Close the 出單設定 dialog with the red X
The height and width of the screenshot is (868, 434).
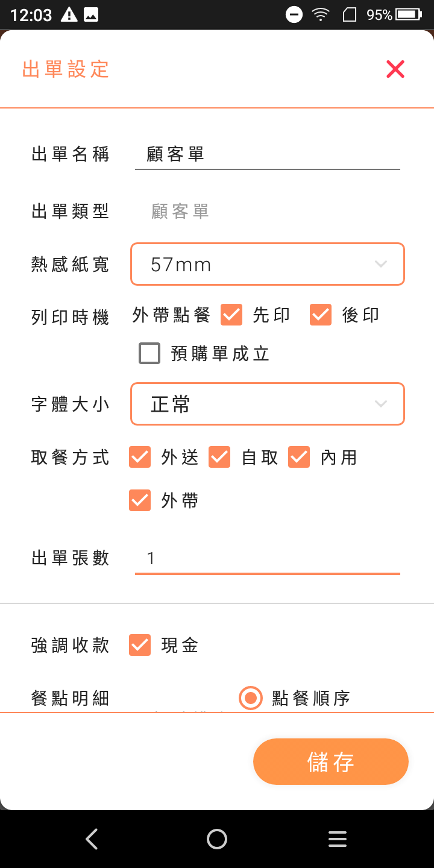pos(395,69)
